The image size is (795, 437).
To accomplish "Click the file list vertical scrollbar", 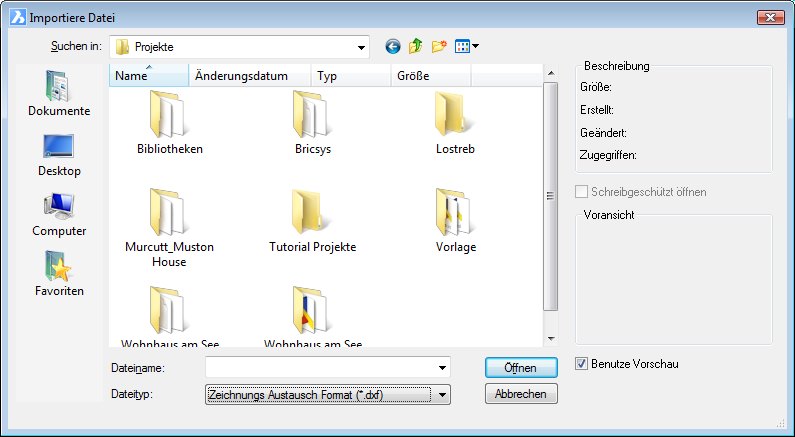I will 549,196.
